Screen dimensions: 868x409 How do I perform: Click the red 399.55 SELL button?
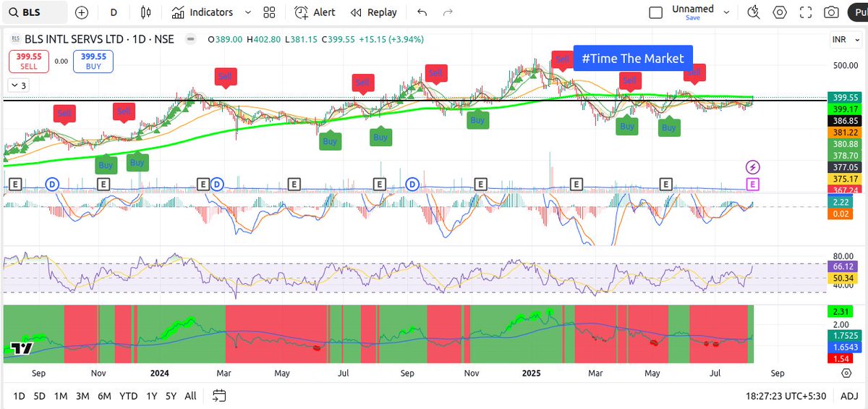(x=29, y=62)
